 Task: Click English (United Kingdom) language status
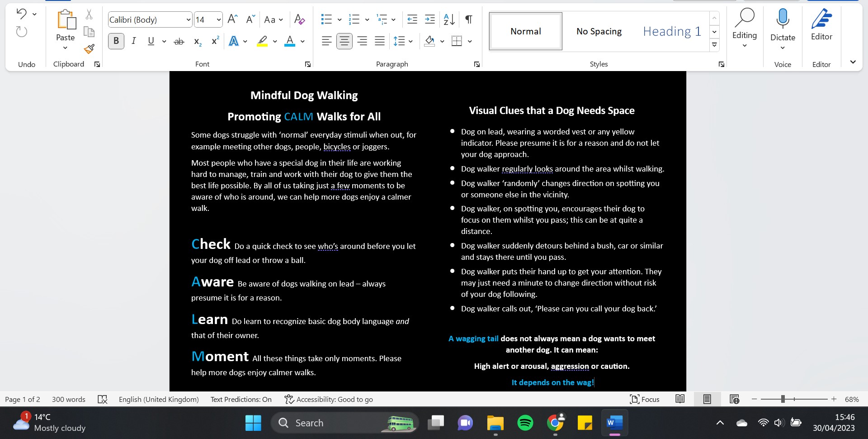(x=159, y=399)
